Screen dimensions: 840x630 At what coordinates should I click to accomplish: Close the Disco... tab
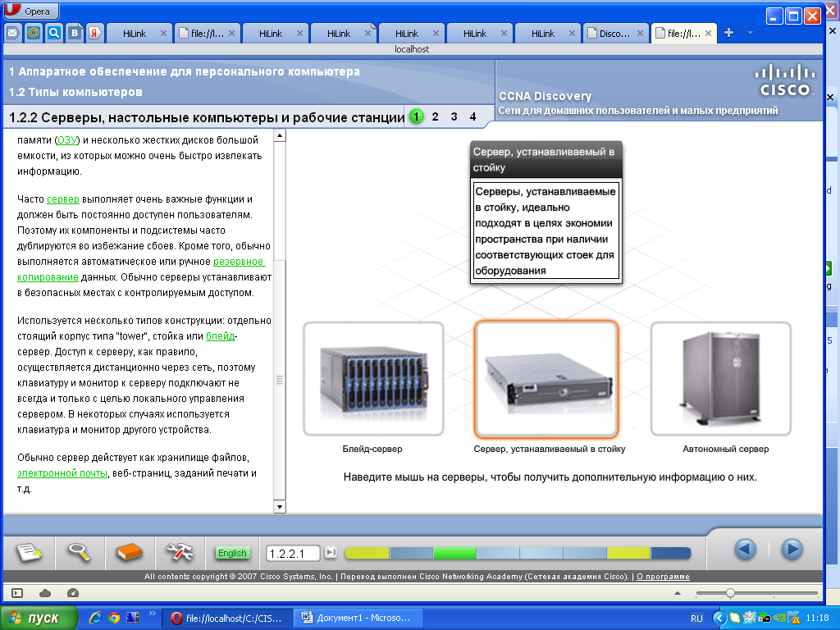coord(640,33)
